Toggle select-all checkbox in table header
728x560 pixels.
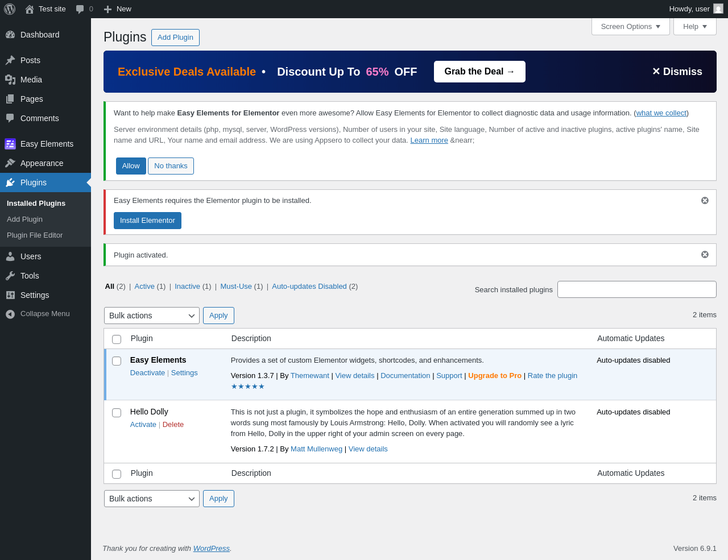[x=117, y=339]
